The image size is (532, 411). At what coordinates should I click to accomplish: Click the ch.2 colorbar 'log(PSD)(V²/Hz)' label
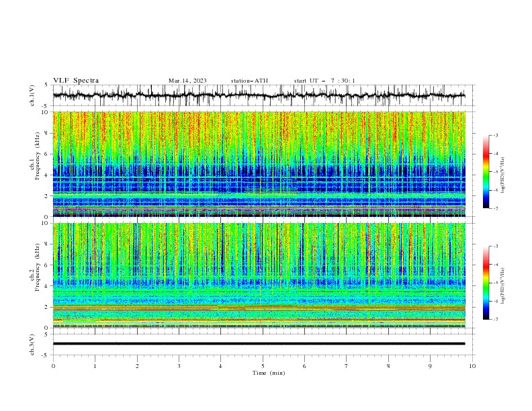pos(503,285)
